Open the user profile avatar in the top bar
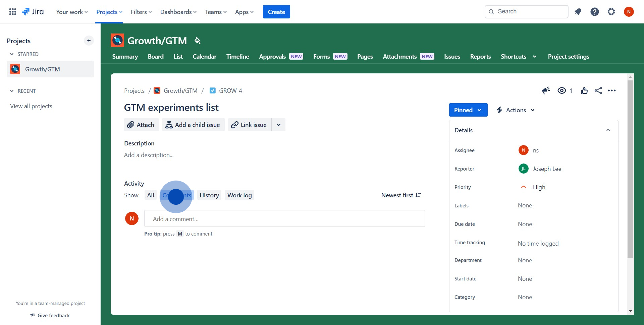Screen dimensions: 644x325 click(629, 12)
